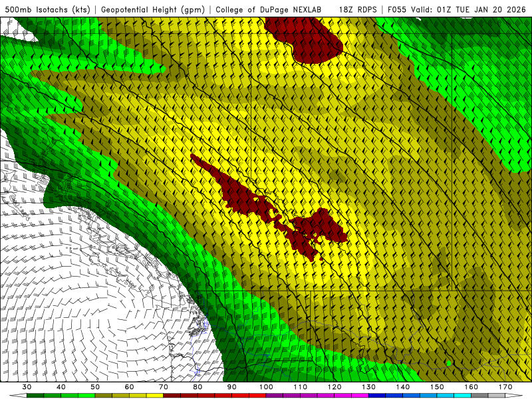Click the legend label '50'

tap(95, 387)
